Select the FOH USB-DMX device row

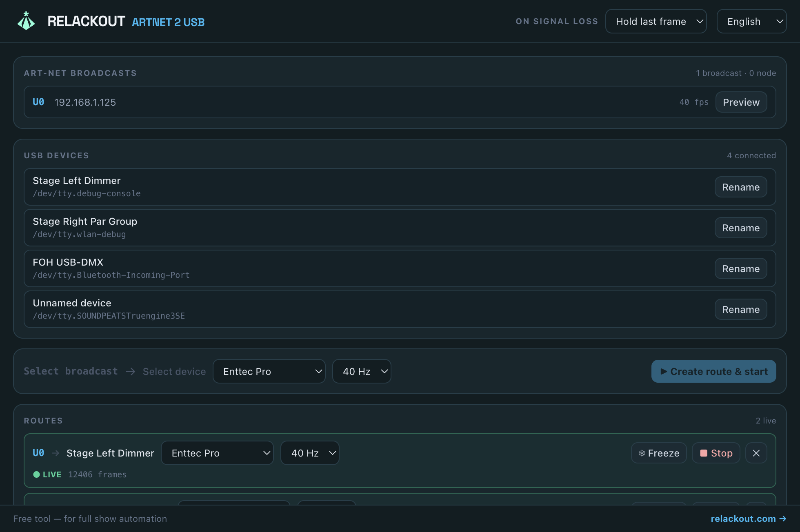pyautogui.click(x=400, y=268)
